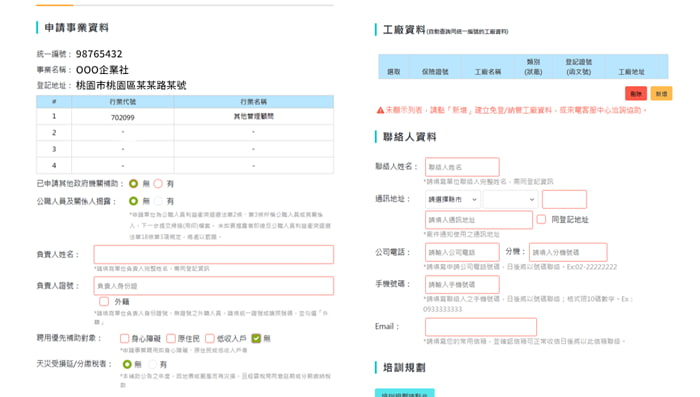
Task: Click the 其他管理顧問 cell
Action: pos(254,117)
